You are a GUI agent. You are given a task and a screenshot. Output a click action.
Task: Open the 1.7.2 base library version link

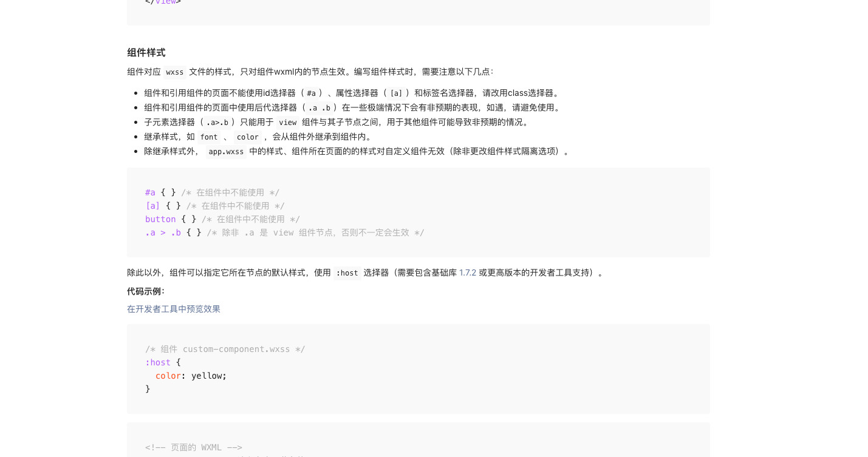pyautogui.click(x=467, y=273)
